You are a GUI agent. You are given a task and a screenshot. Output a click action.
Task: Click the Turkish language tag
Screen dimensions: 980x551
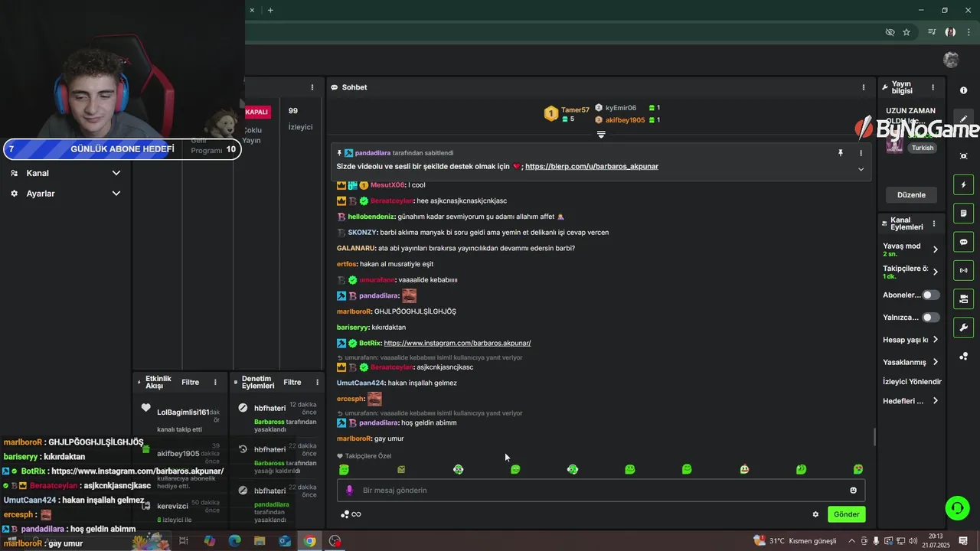point(923,148)
